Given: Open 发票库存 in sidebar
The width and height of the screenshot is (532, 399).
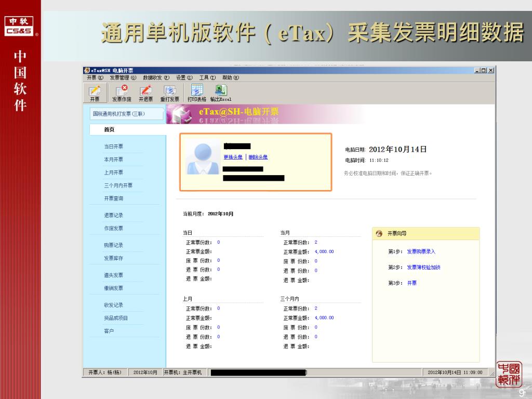Looking at the screenshot, I should (x=114, y=258).
